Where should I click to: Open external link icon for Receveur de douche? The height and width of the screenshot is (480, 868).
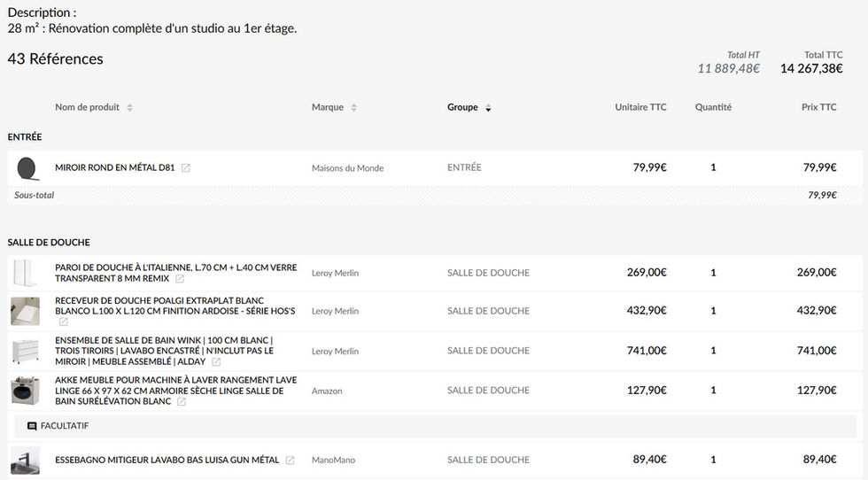click(63, 322)
